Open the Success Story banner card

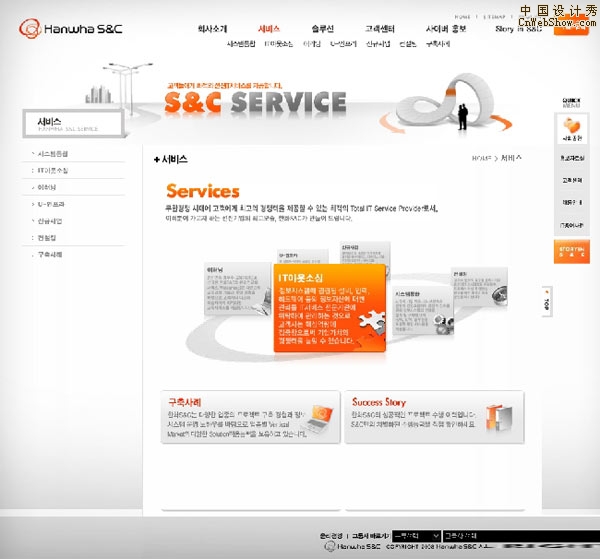[x=434, y=417]
